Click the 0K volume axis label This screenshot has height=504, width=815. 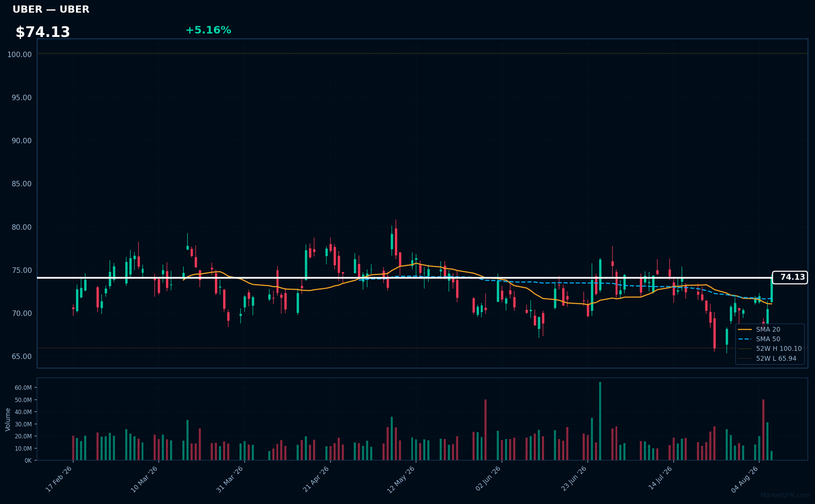pyautogui.click(x=28, y=461)
